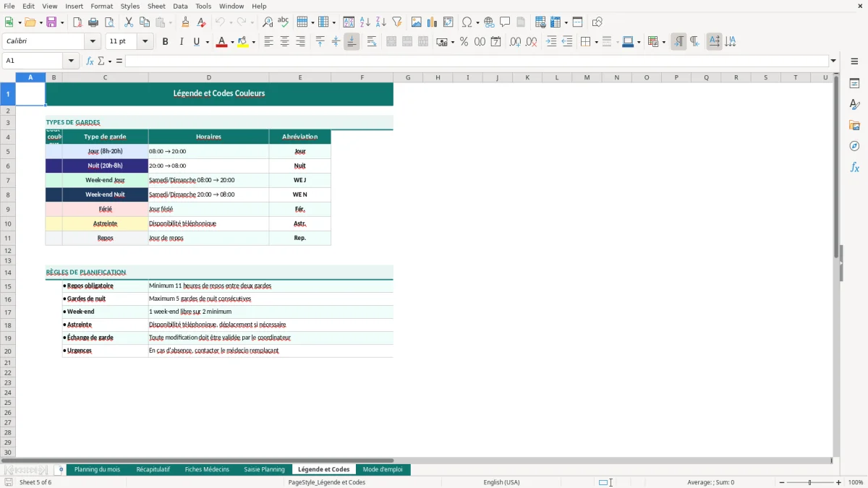Toggle Bold formatting
This screenshot has width=868, height=488.
(x=166, y=42)
